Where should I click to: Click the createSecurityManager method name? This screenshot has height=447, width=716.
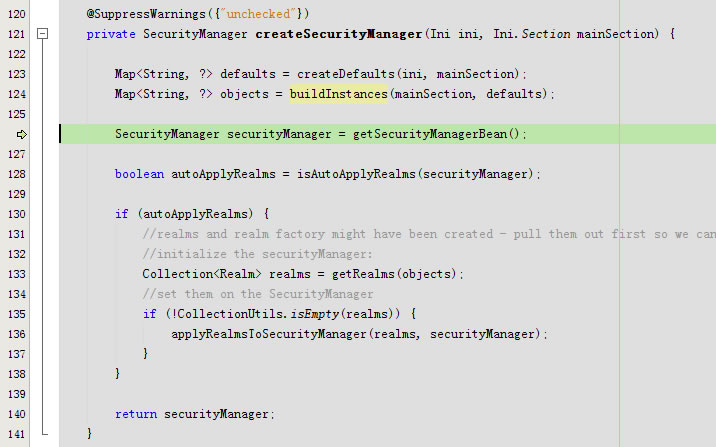(338, 34)
